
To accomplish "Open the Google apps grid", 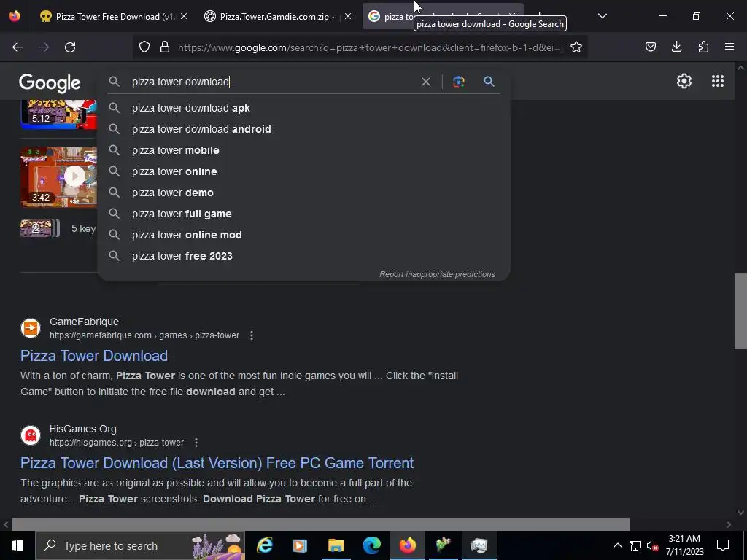I will [x=718, y=81].
